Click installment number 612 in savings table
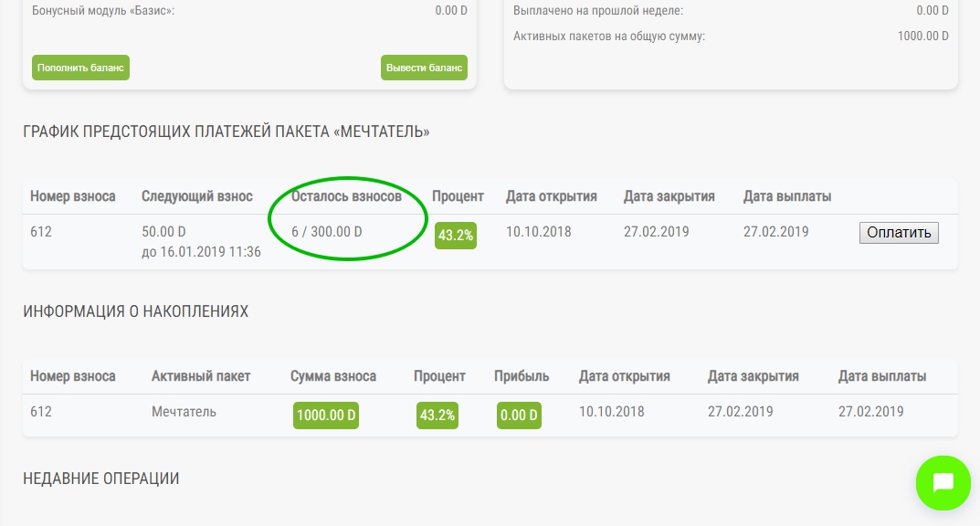980x526 pixels. coord(40,412)
